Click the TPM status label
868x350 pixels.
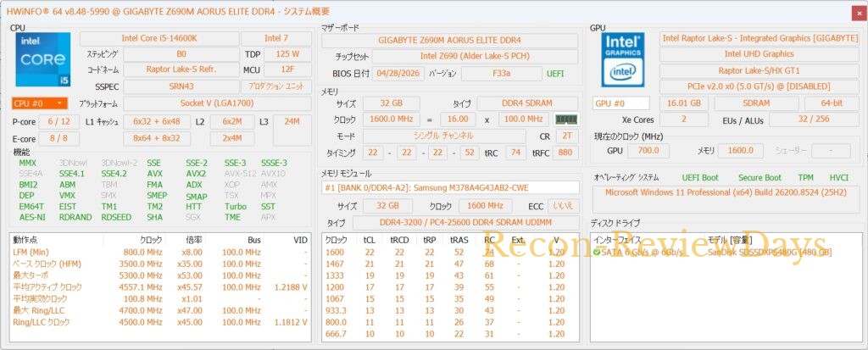click(805, 178)
